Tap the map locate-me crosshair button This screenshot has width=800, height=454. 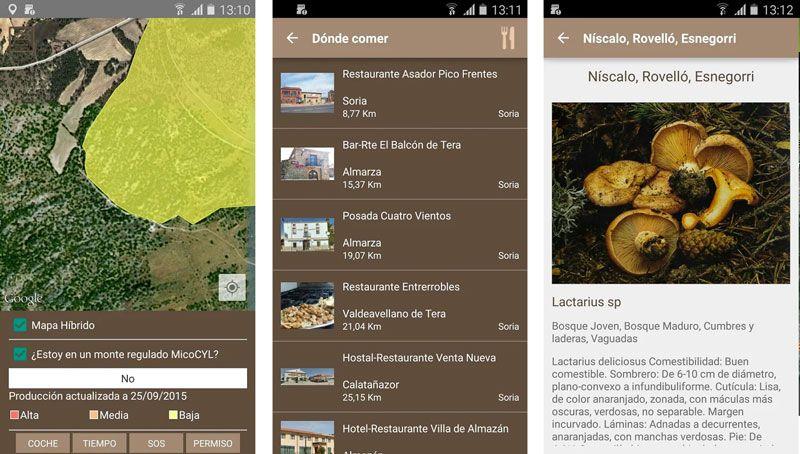[x=232, y=288]
